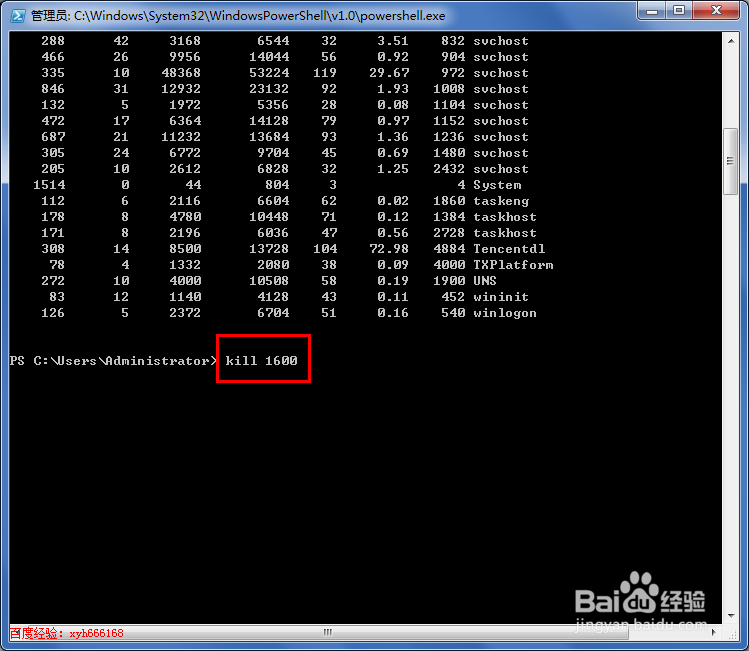Click CPU value 3.51
Viewport: 749px width, 651px height.
(393, 41)
